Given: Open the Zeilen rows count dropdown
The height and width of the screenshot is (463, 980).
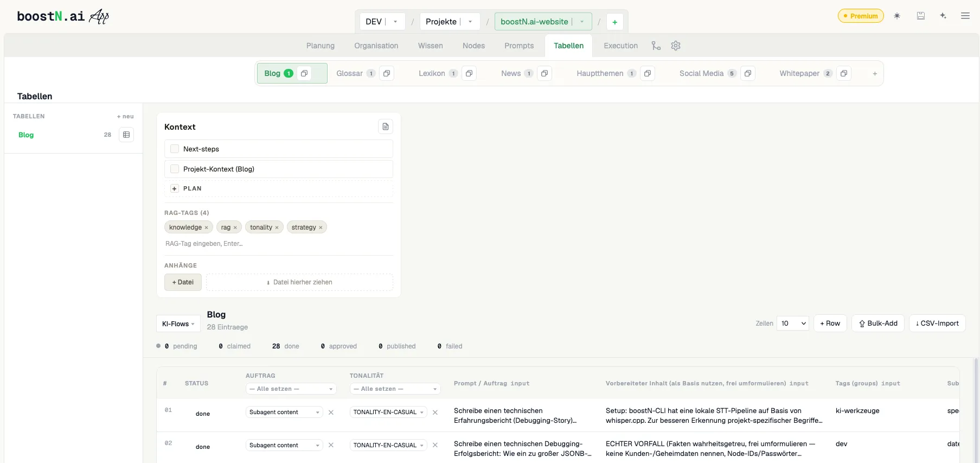Looking at the screenshot, I should click(x=793, y=324).
